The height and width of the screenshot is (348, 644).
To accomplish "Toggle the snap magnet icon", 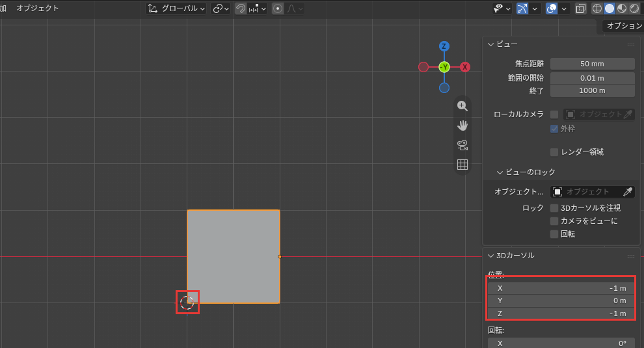I will coord(241,8).
